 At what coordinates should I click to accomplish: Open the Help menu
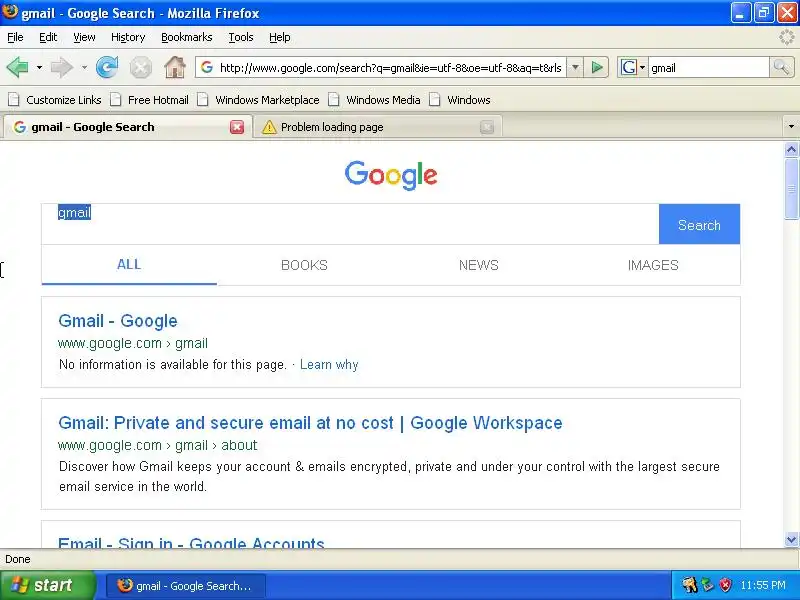[280, 37]
